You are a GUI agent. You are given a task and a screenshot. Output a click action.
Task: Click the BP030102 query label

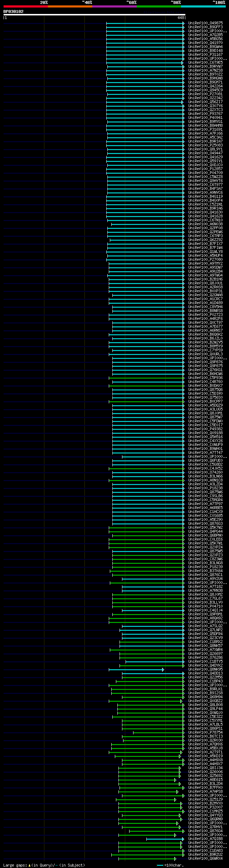14,11
